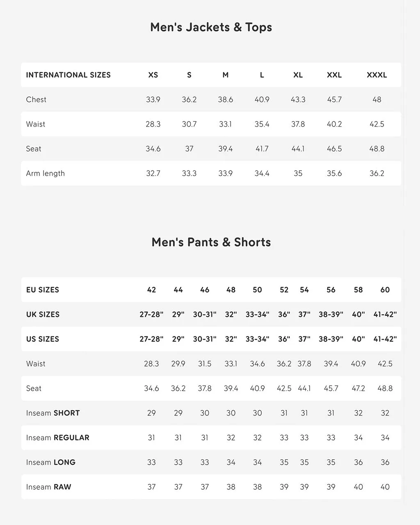
Task: Click the Men's Pants & Shorts heading
Action: [x=211, y=242]
